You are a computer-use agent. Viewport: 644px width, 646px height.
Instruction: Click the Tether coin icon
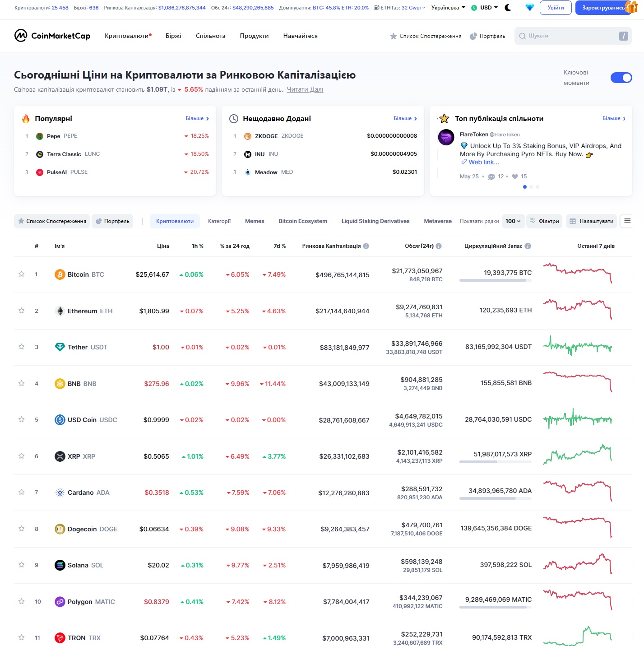click(60, 347)
